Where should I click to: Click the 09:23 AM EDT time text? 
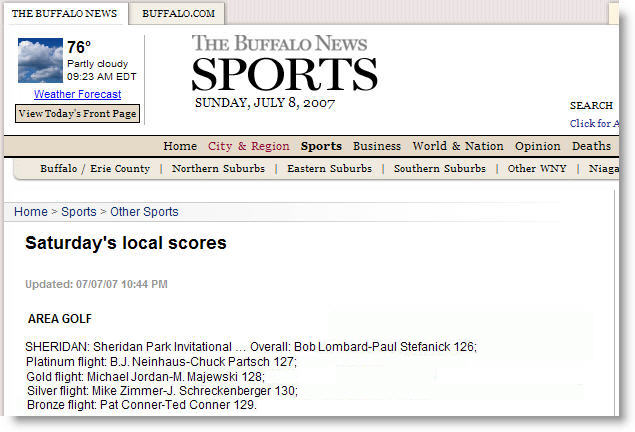(x=102, y=77)
